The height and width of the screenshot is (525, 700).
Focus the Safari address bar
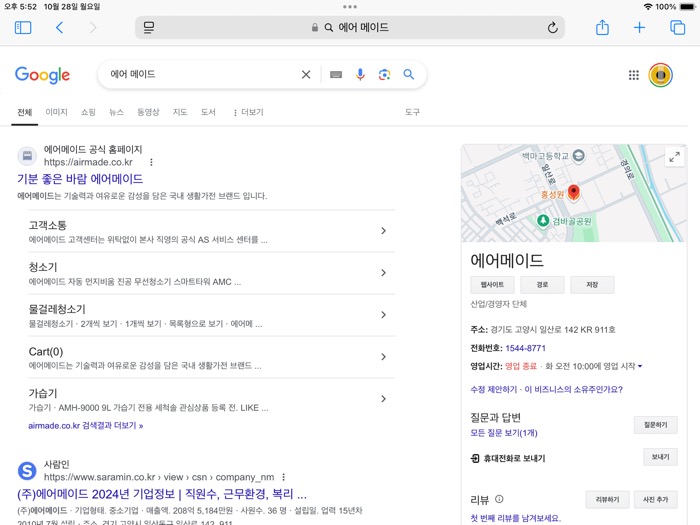(350, 28)
